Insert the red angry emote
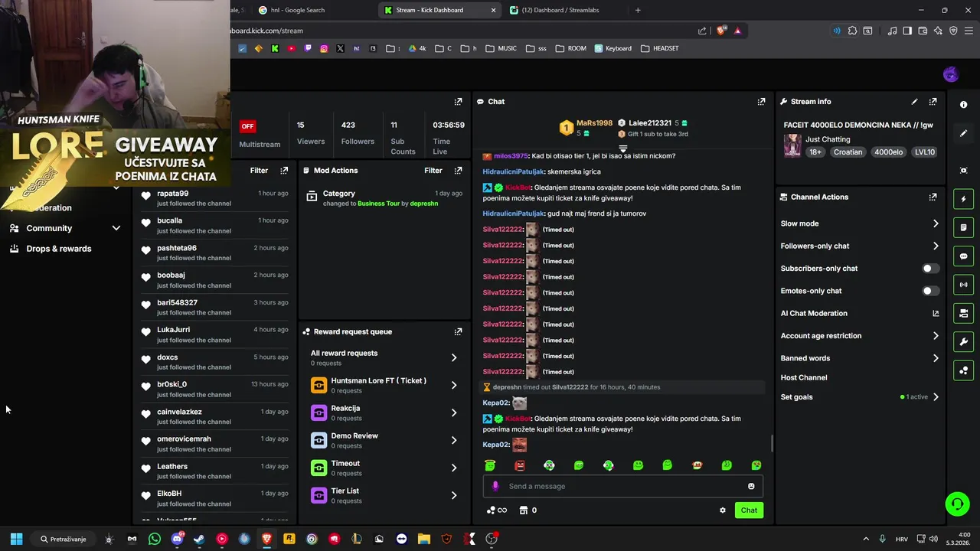Viewport: 980px width, 551px height. 520,465
